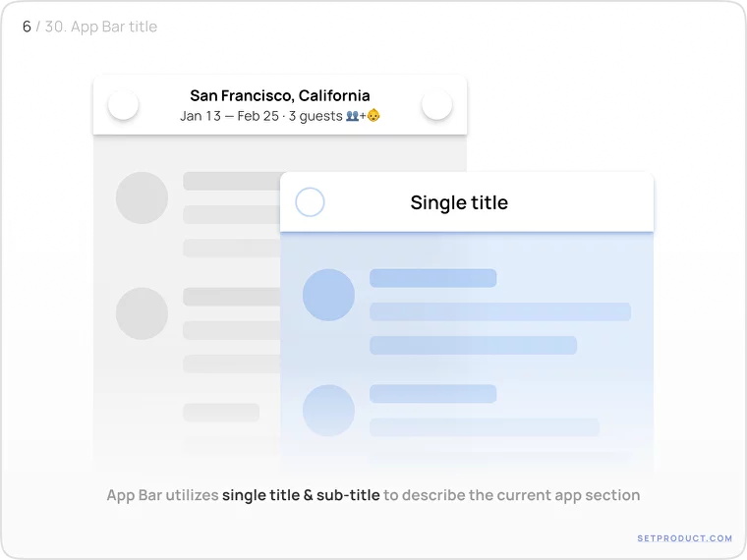
Task: Click the left circle button beside San Francisco title
Action: coord(123,105)
